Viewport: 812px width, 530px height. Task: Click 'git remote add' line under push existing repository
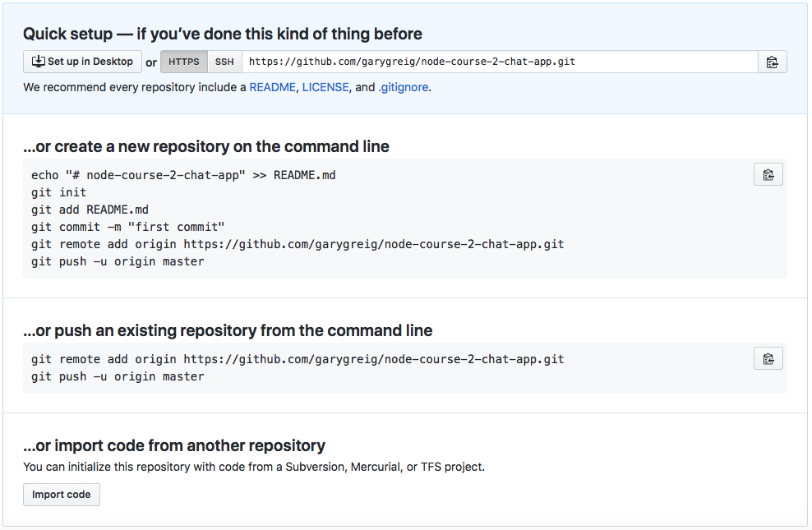pyautogui.click(x=298, y=359)
